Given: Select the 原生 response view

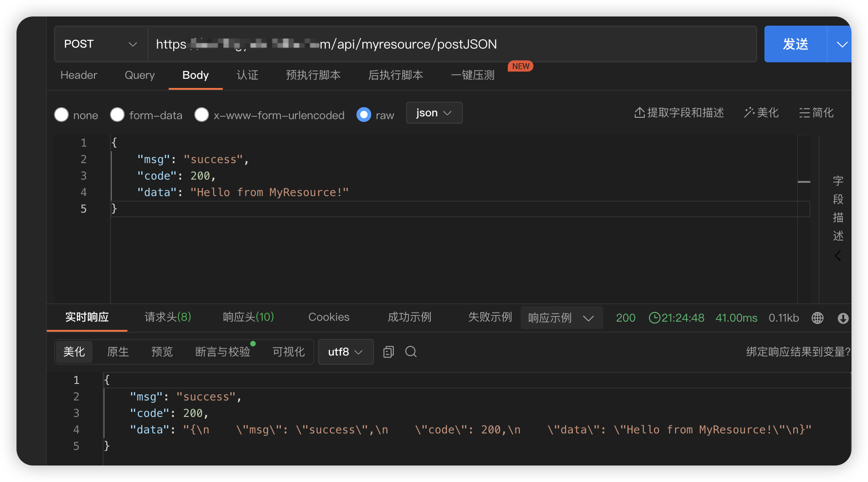Looking at the screenshot, I should 118,352.
